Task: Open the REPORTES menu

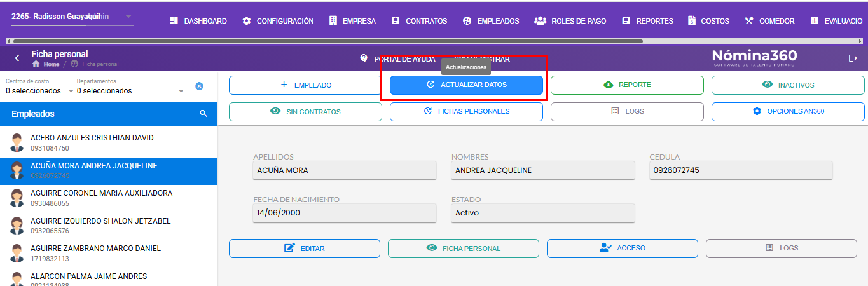Action: pyautogui.click(x=647, y=21)
